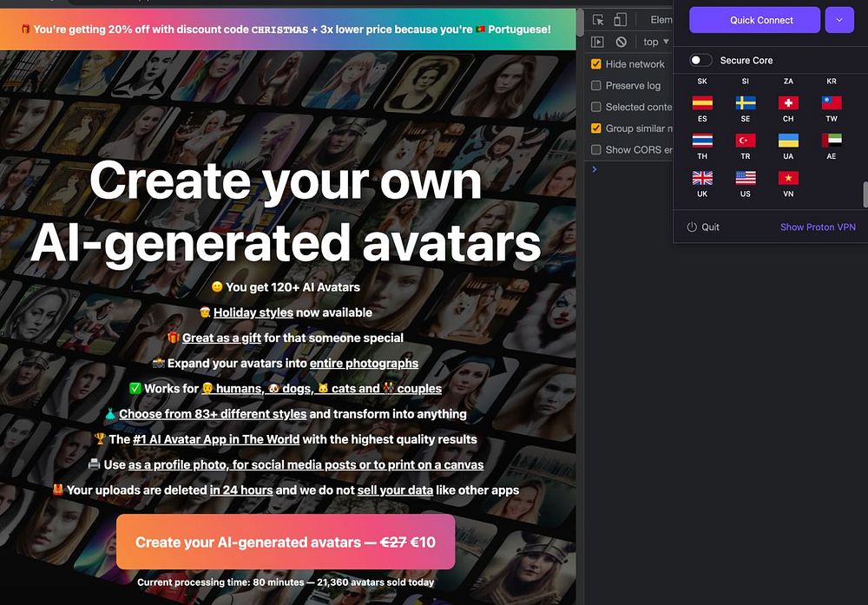Select the Taiwan flag (TW)
Viewport: 868px width, 605px height.
pos(832,103)
